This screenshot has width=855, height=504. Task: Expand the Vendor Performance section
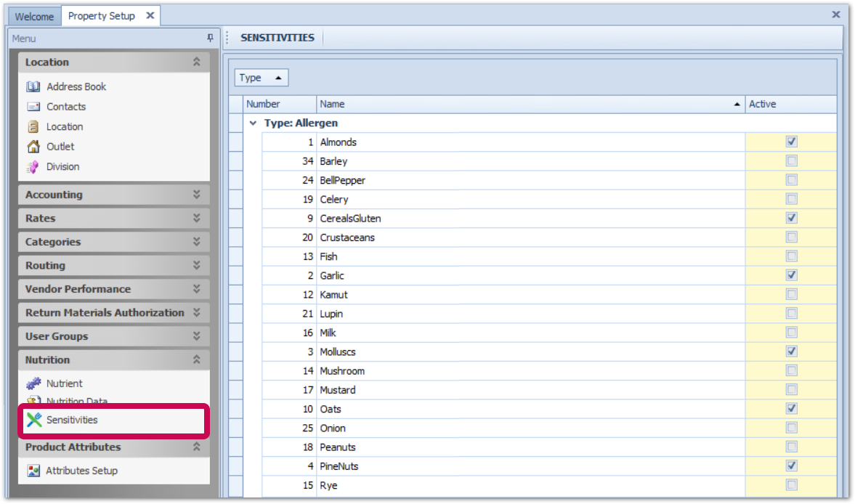tap(196, 289)
